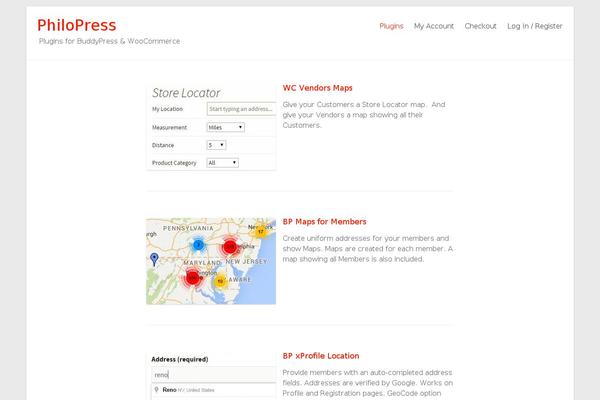Click the blue pin marker on map

[x=154, y=259]
